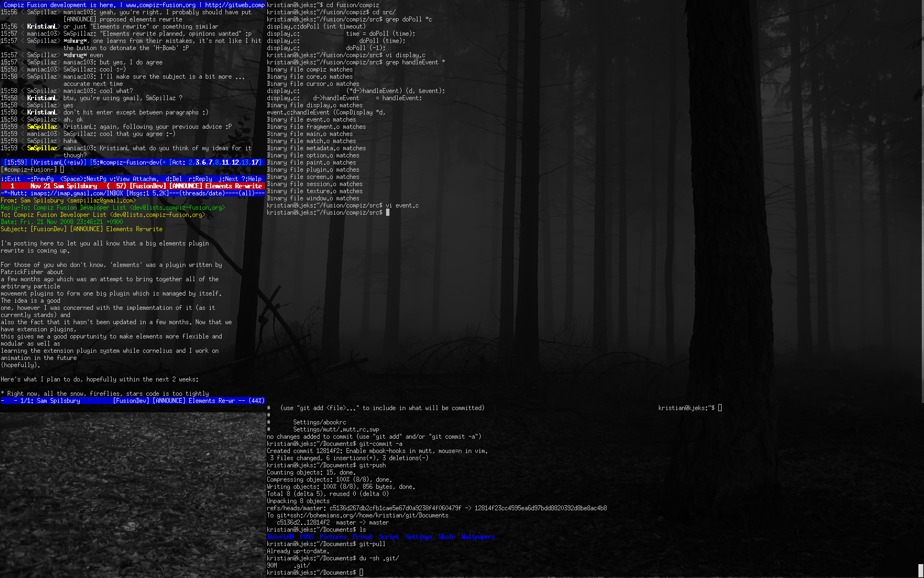Click activity window number 17 in irssi statusbar

click(x=255, y=162)
